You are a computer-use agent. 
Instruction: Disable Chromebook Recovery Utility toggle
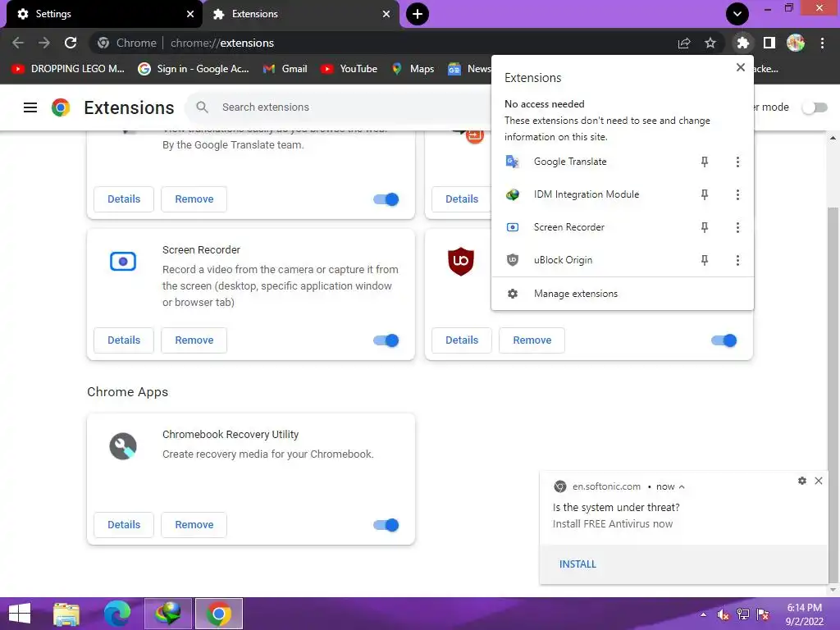(x=386, y=525)
